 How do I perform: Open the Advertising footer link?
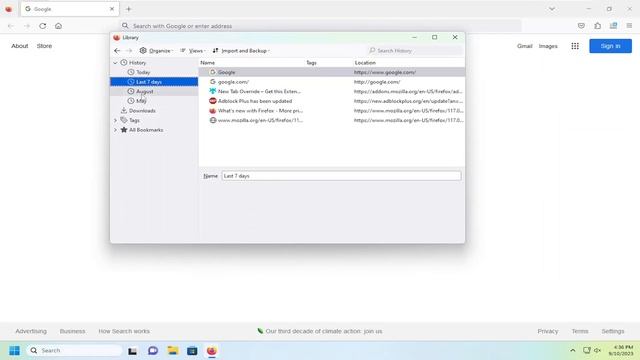click(31, 331)
